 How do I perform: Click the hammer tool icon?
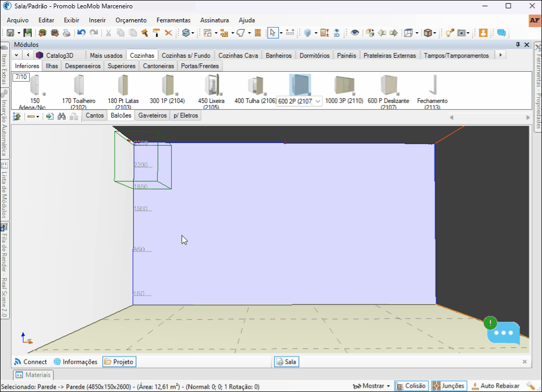[x=145, y=33]
